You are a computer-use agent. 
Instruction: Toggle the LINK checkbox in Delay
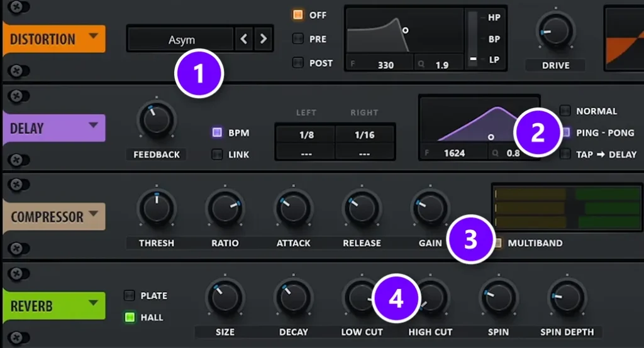click(217, 155)
